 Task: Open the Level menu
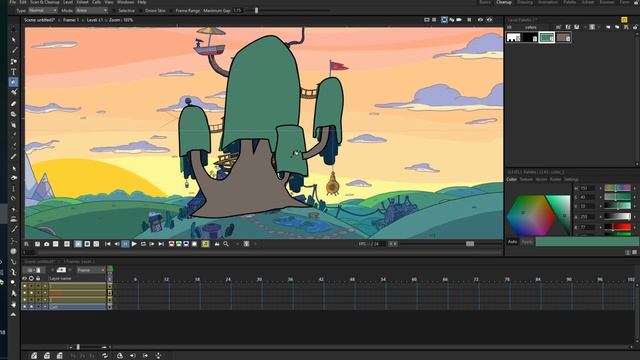(68, 2)
